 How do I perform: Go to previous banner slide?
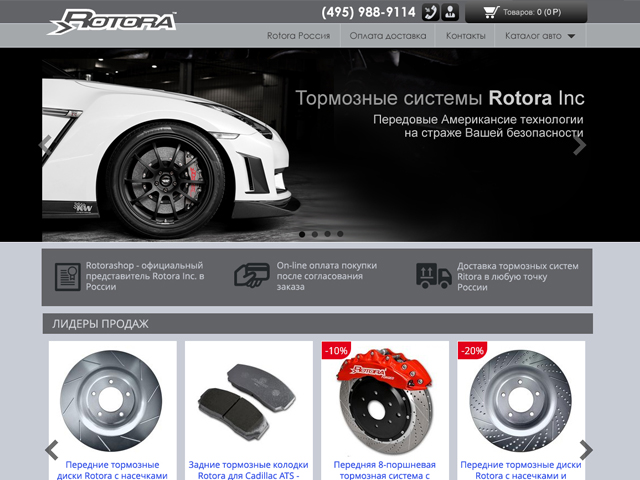click(45, 145)
